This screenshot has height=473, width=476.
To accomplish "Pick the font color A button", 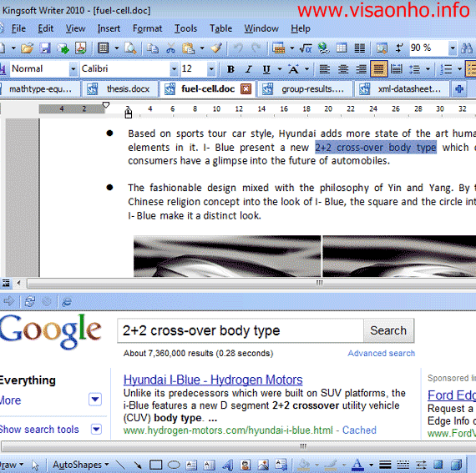I will (x=357, y=465).
